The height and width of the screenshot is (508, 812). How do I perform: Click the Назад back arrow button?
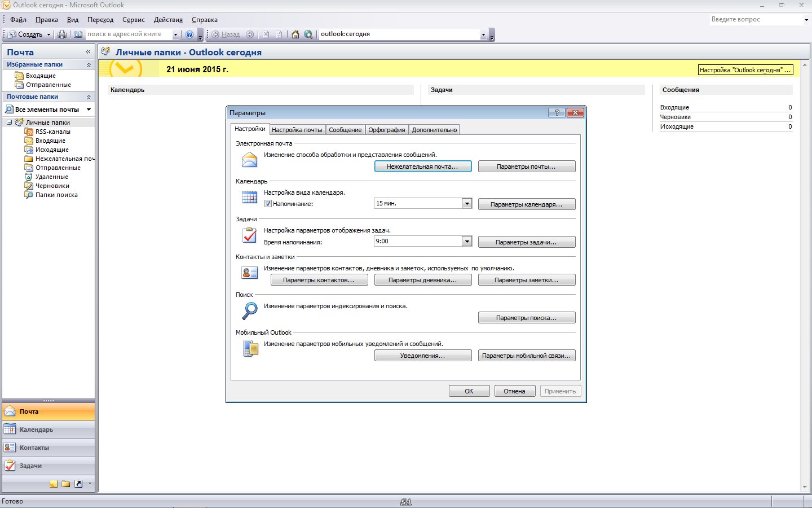226,34
